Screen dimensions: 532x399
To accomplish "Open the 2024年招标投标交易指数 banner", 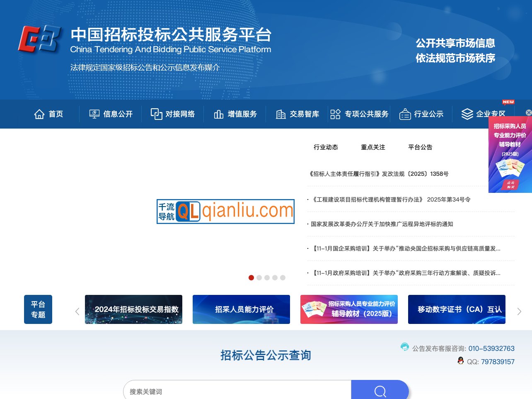I will tap(133, 309).
